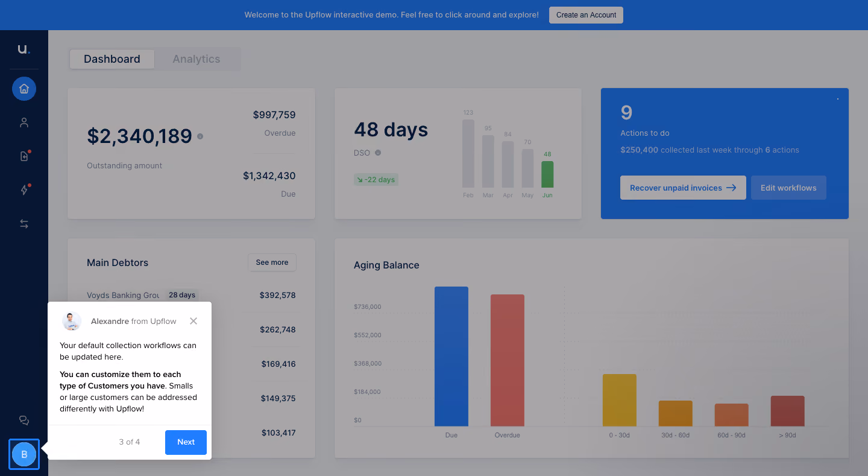The image size is (868, 476).
Task: Click the $262,748 debtor amount
Action: (277, 329)
